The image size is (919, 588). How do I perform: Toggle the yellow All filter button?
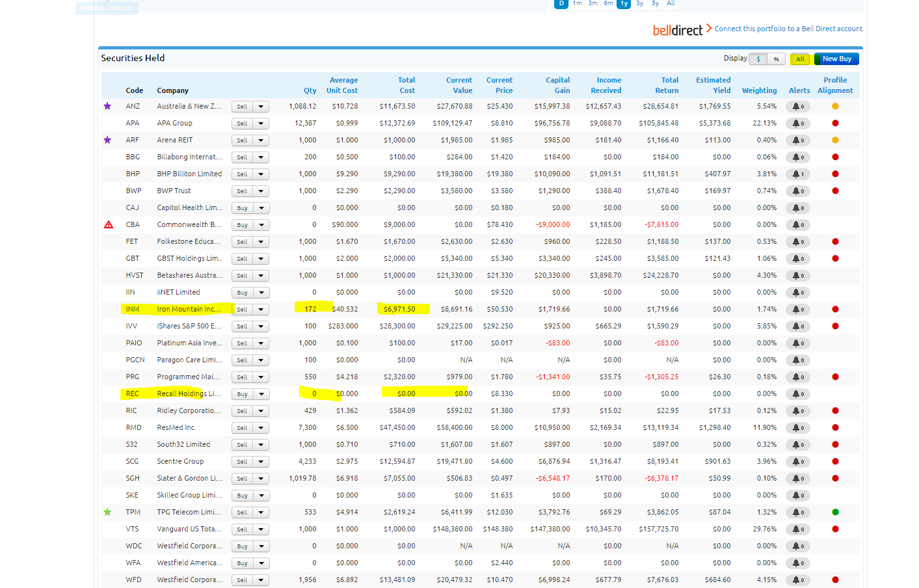[x=800, y=59]
